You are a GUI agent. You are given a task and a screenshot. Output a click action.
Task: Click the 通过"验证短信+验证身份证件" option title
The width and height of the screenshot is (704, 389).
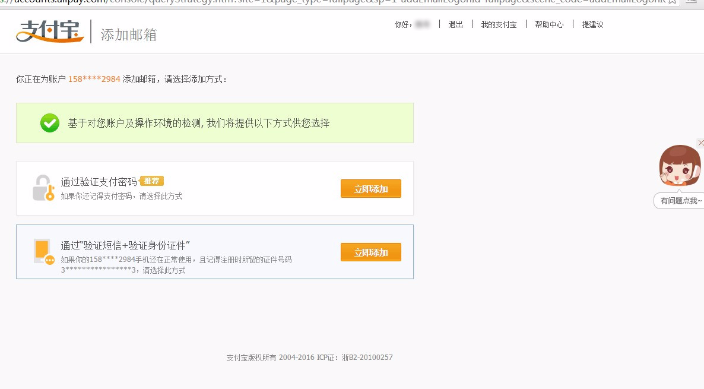pos(125,245)
